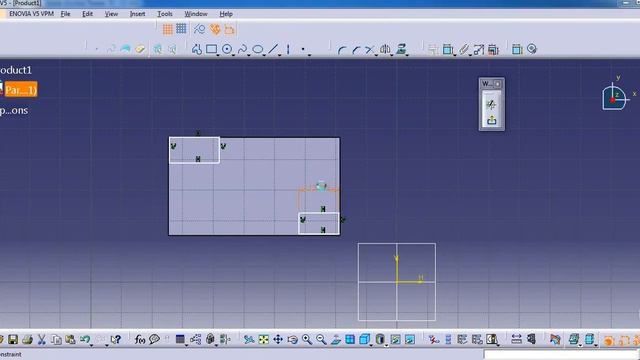This screenshot has height=360, width=640.
Task: Toggle Dimensional Constraints icon
Action: pyautogui.click(x=229, y=29)
